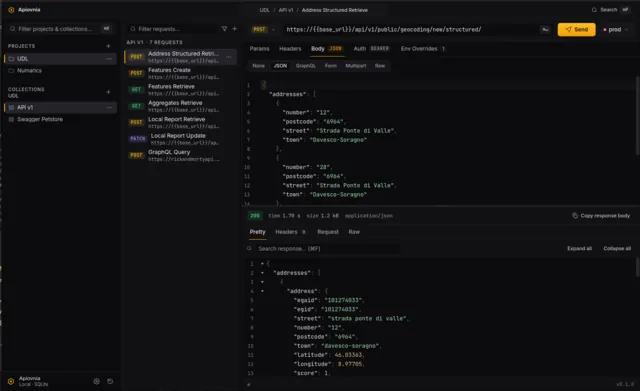
Task: Select the Numarics project
Action: 60,71
